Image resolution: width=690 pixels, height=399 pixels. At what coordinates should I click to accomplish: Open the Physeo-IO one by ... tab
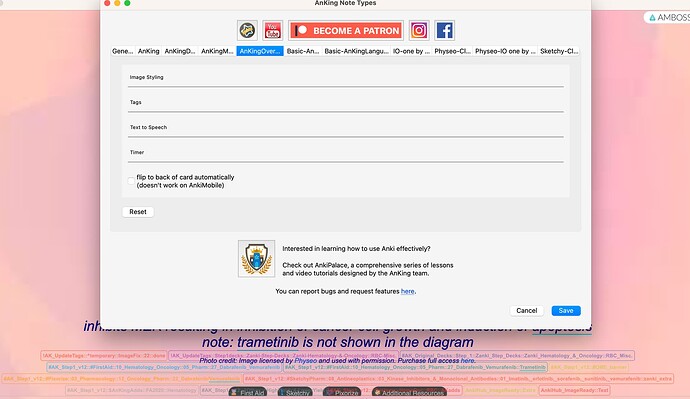pos(505,51)
